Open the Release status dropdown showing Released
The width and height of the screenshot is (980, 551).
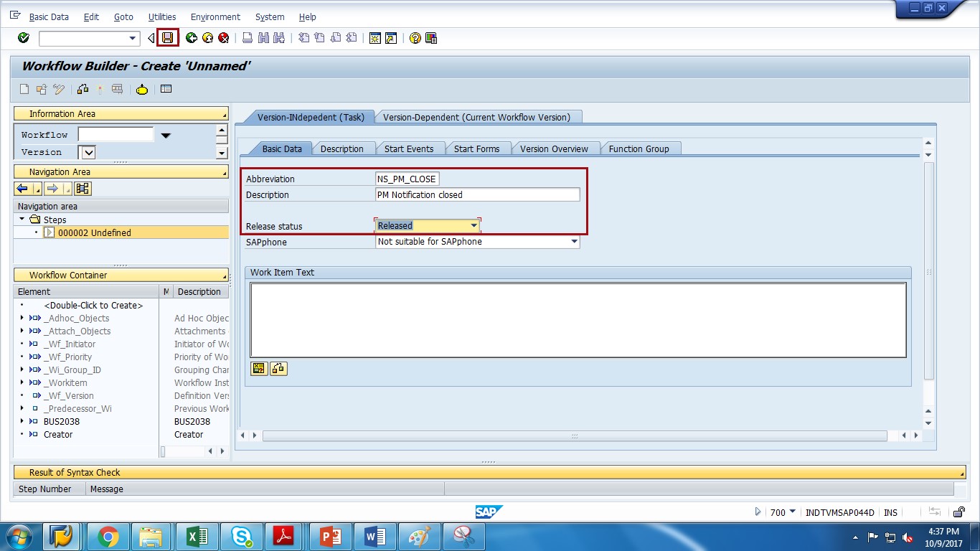pyautogui.click(x=473, y=225)
